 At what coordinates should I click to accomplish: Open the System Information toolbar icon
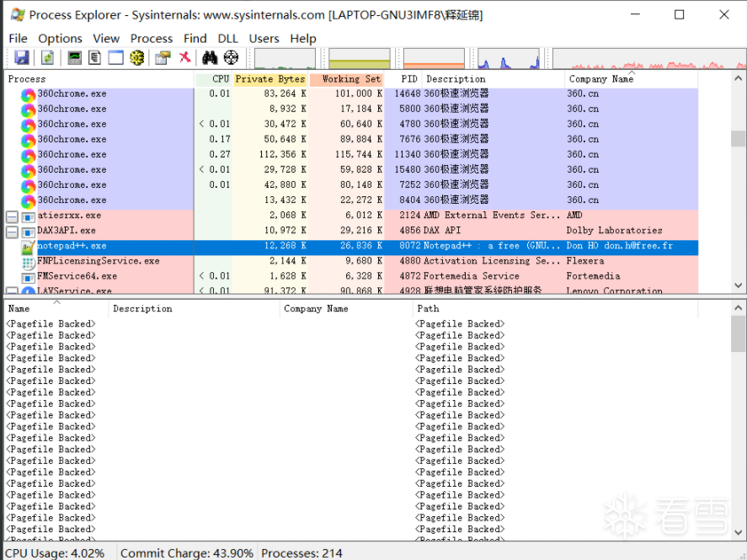74,57
